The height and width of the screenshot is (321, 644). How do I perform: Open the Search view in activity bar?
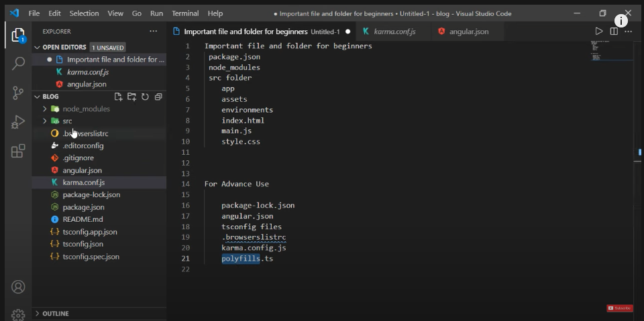[18, 64]
